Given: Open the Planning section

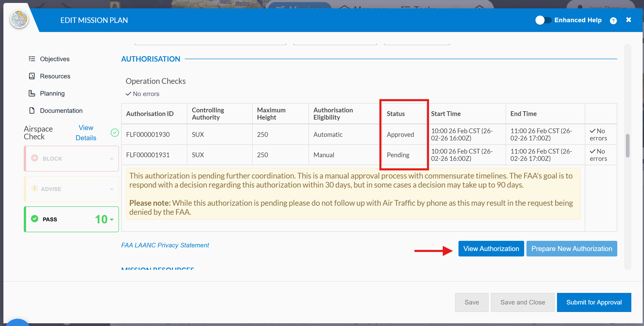Looking at the screenshot, I should (52, 93).
